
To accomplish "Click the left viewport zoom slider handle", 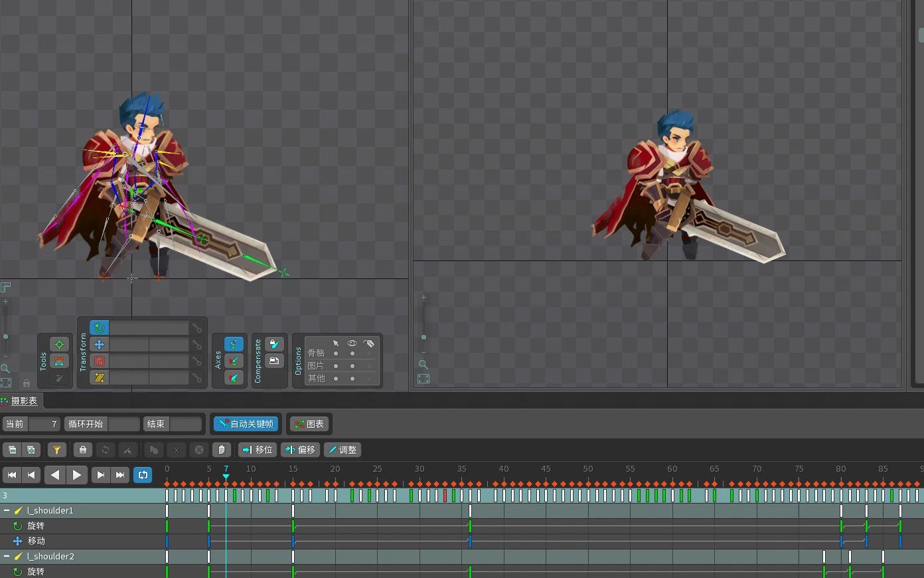I will tap(5, 337).
